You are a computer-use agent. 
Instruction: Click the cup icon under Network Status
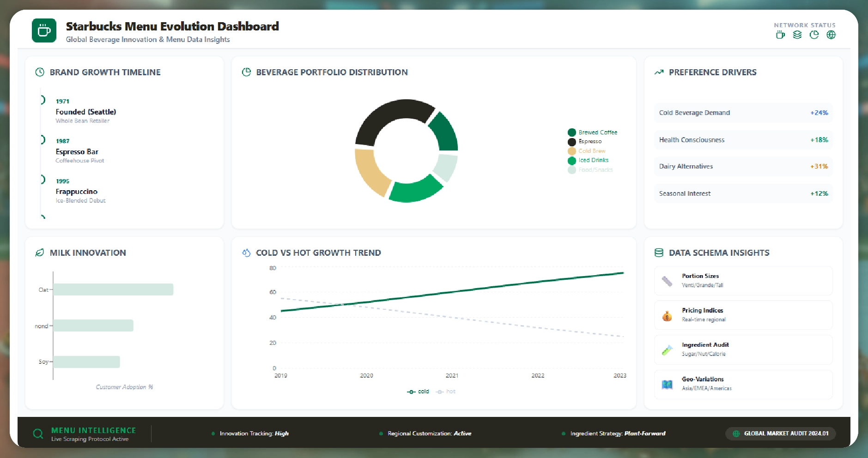[780, 35]
